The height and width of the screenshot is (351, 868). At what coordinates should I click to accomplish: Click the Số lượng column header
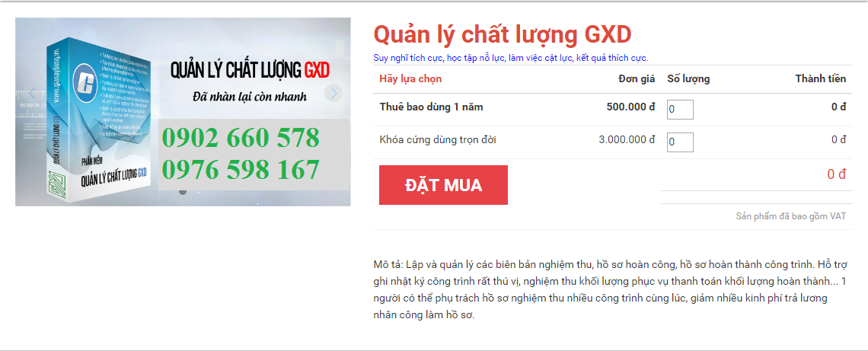point(688,79)
